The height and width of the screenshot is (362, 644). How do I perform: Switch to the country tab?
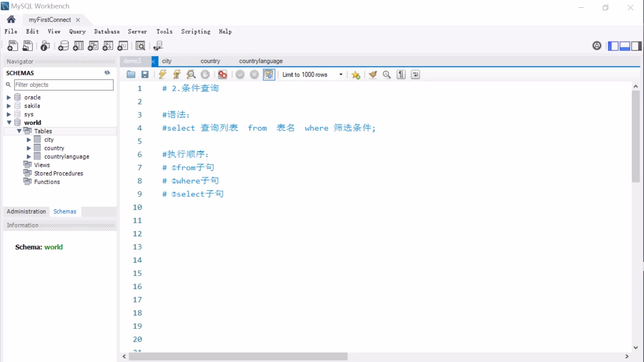(x=210, y=61)
